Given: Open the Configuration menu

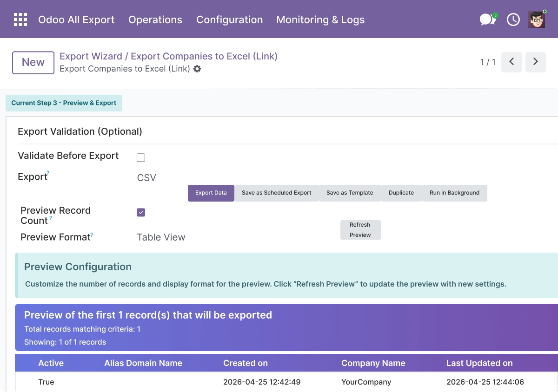Looking at the screenshot, I should [x=230, y=20].
